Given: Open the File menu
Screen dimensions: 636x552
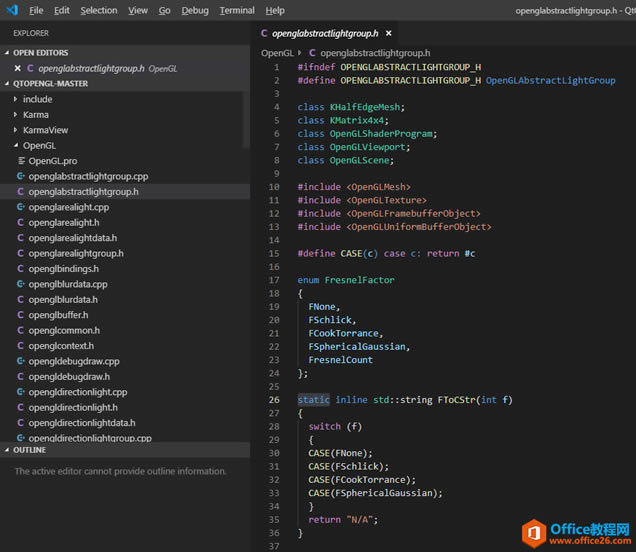Looking at the screenshot, I should pyautogui.click(x=36, y=11).
